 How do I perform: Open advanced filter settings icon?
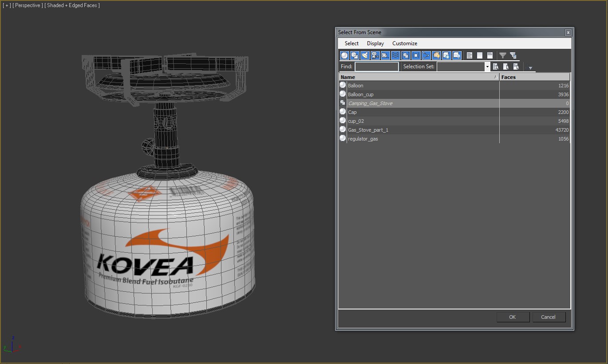point(513,55)
